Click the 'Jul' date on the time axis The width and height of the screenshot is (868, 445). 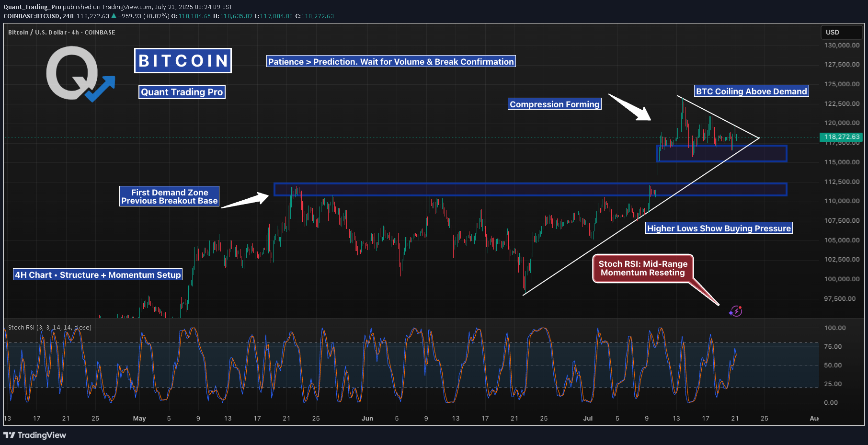[588, 418]
